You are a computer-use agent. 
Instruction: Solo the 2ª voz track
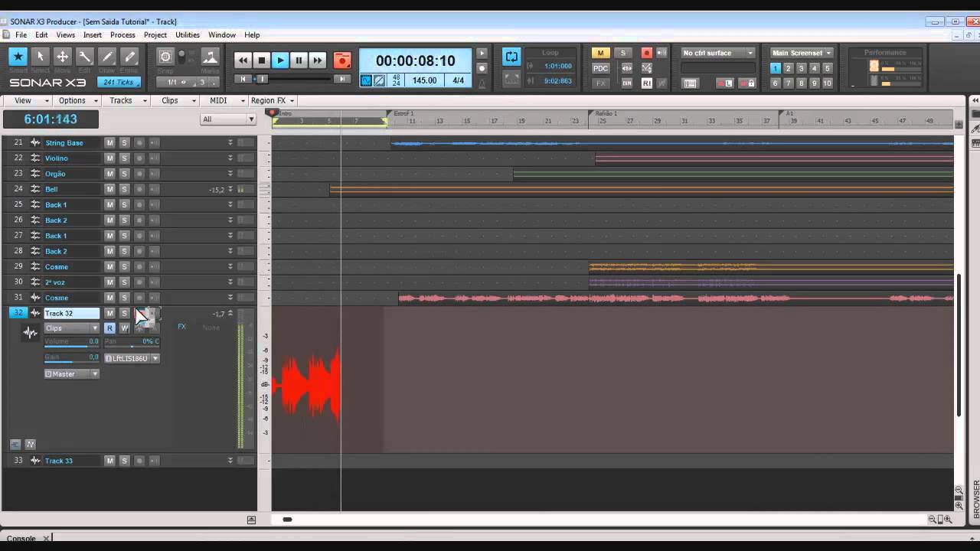124,282
